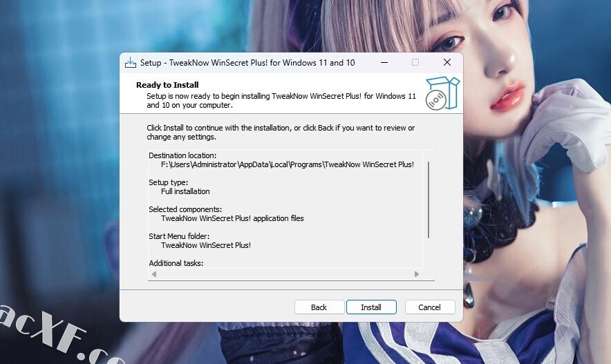
Task: Click the setup installer icon in title bar
Action: tap(130, 63)
